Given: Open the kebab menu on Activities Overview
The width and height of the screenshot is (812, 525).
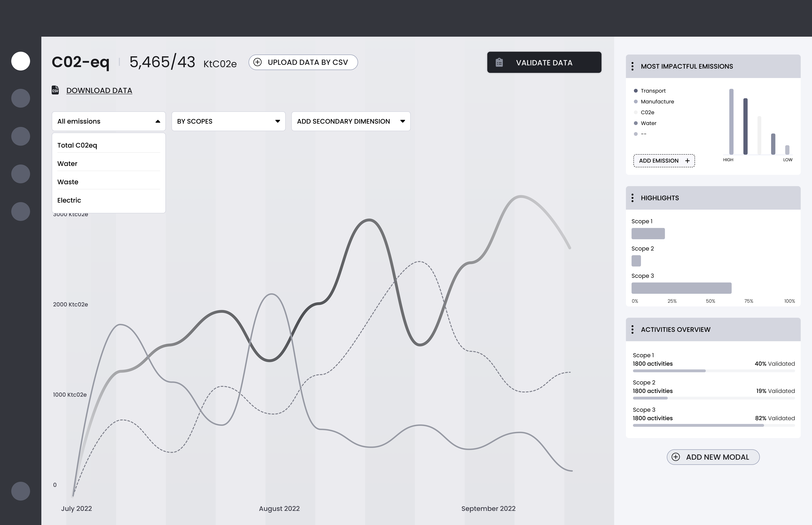Looking at the screenshot, I should point(633,329).
